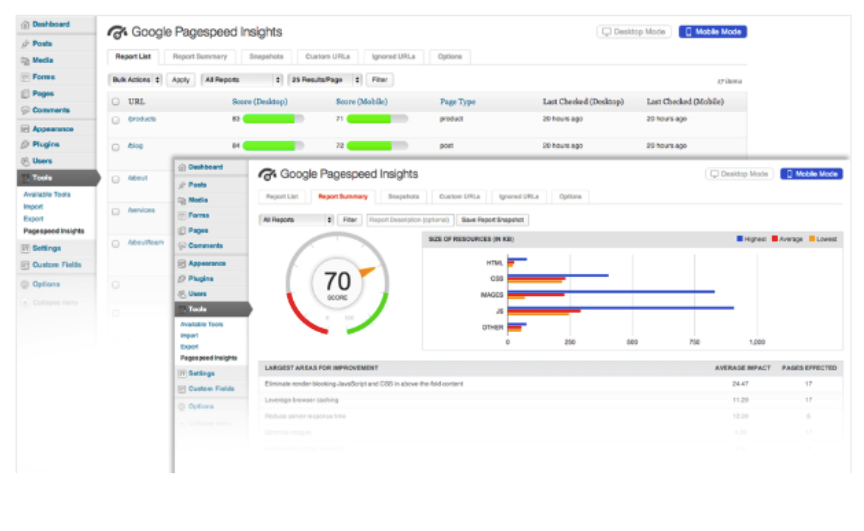The width and height of the screenshot is (864, 531).
Task: Check the /about row checkbox
Action: 116,180
